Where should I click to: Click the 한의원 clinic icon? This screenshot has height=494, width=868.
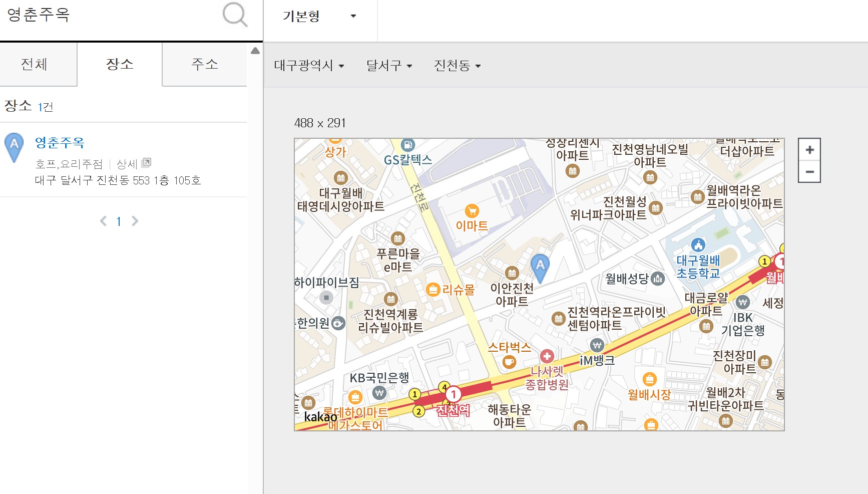click(338, 323)
